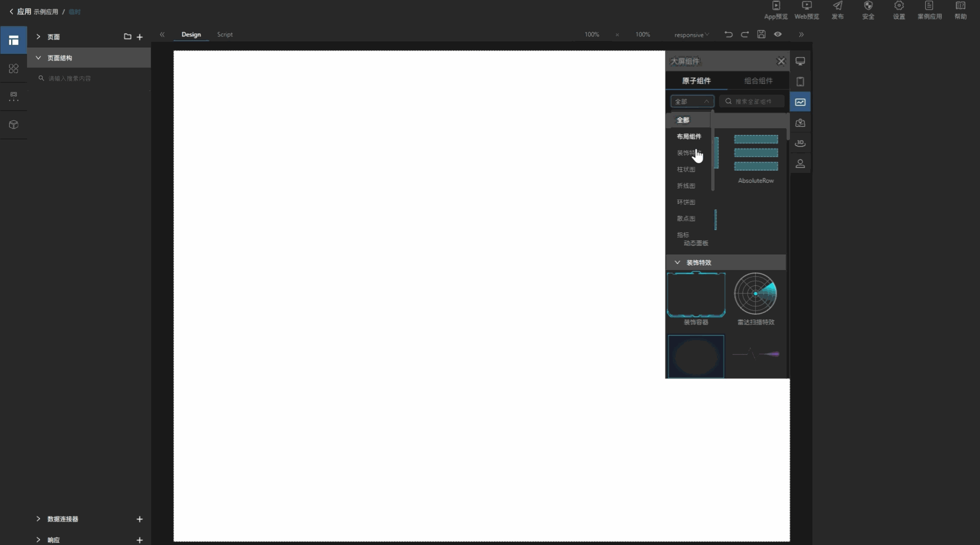The height and width of the screenshot is (545, 980).
Task: Close the 大屏组件 panel
Action: tap(781, 61)
